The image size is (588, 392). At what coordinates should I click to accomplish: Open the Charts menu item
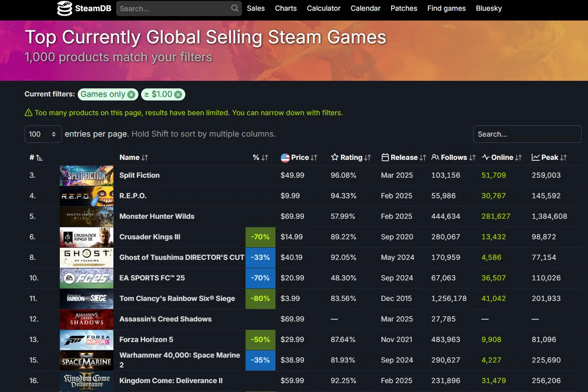tap(286, 8)
